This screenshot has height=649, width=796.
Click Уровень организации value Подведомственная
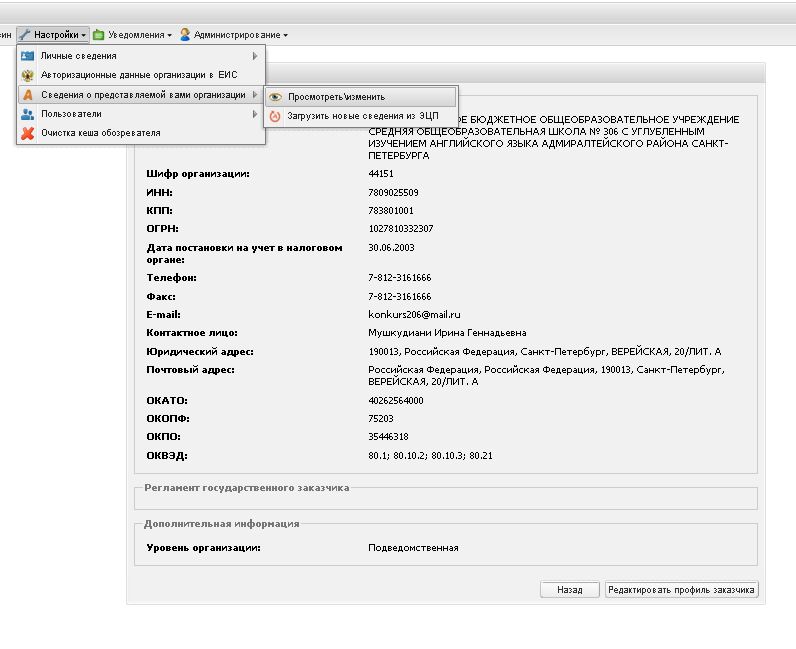(413, 547)
